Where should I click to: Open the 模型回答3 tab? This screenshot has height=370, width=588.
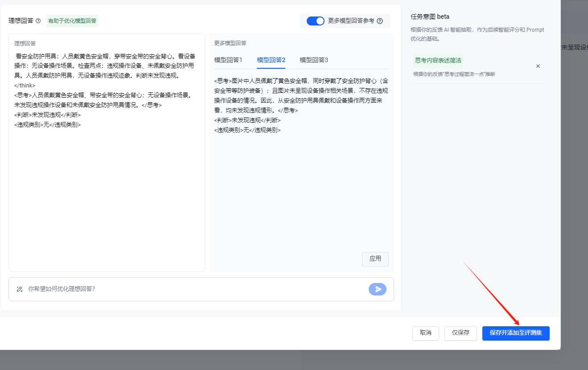tap(314, 60)
